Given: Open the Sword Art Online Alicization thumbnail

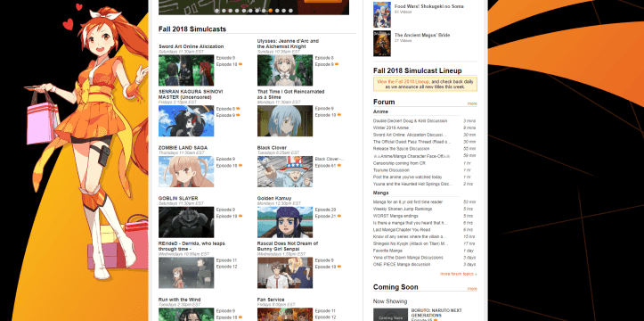Looking at the screenshot, I should pyautogui.click(x=186, y=70).
